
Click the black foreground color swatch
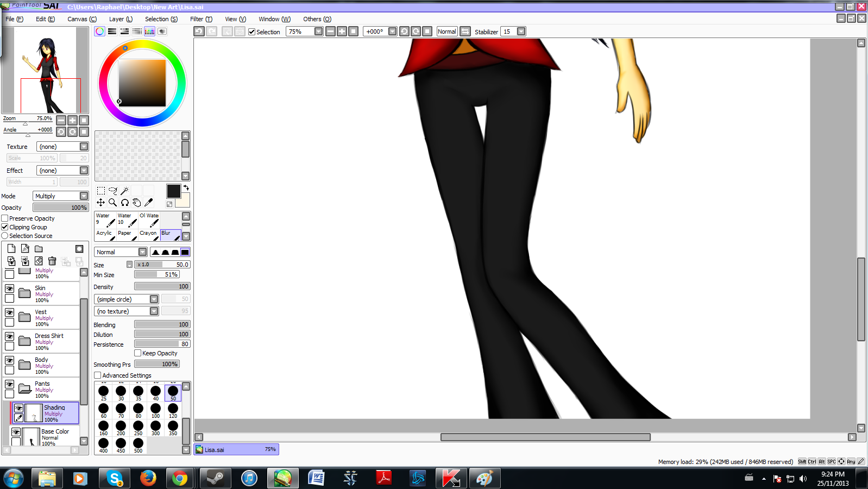(x=173, y=191)
